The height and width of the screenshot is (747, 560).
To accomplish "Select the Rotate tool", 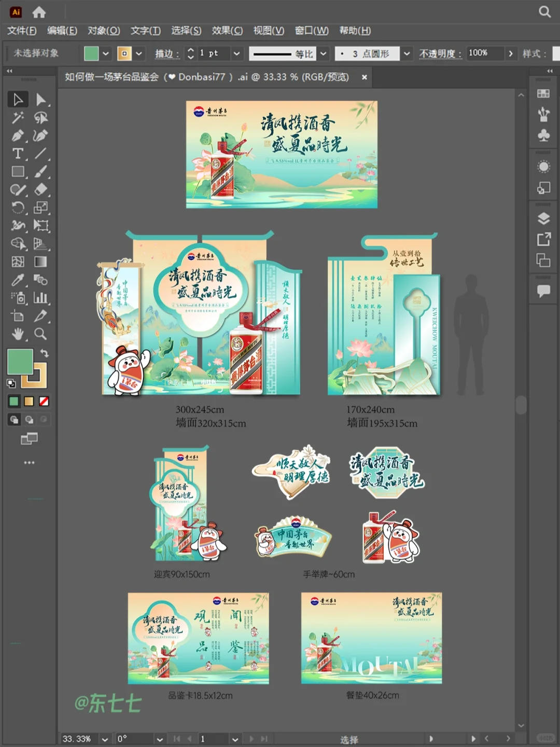I will click(18, 208).
